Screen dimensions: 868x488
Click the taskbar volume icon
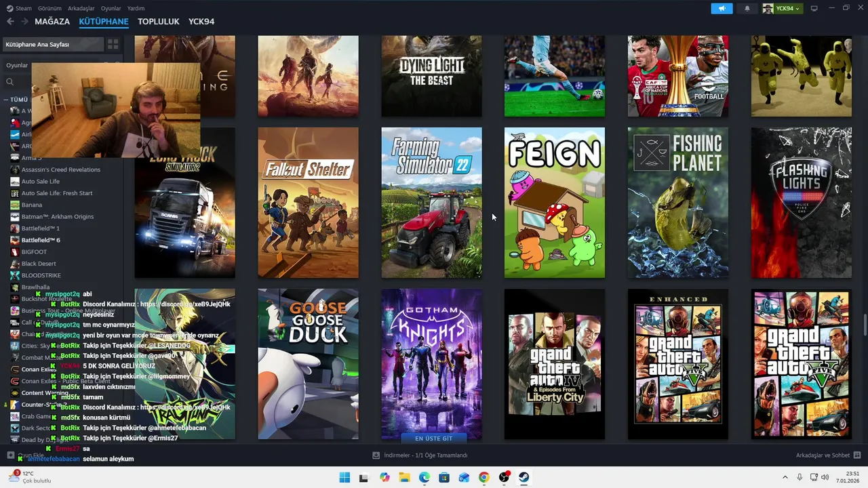[x=825, y=477]
